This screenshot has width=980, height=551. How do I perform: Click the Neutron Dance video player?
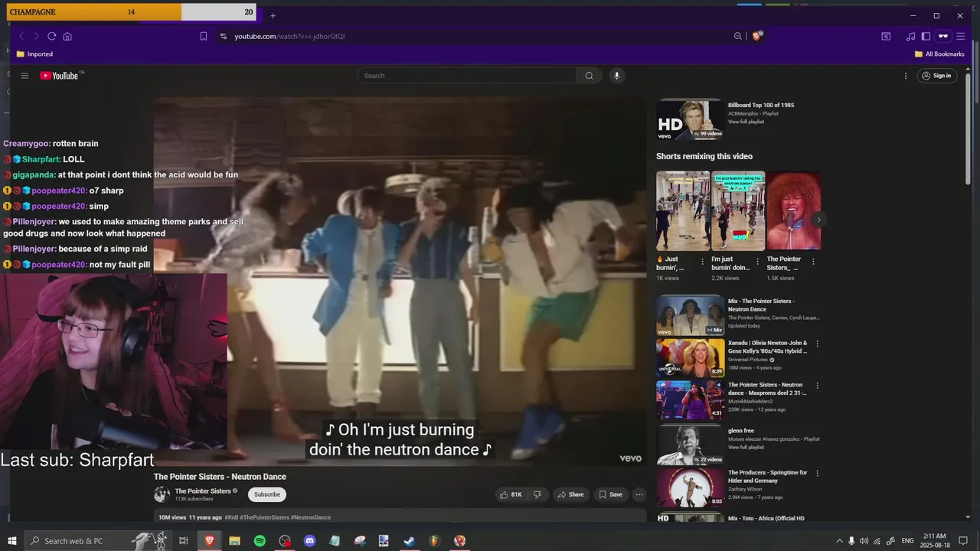coord(400,281)
